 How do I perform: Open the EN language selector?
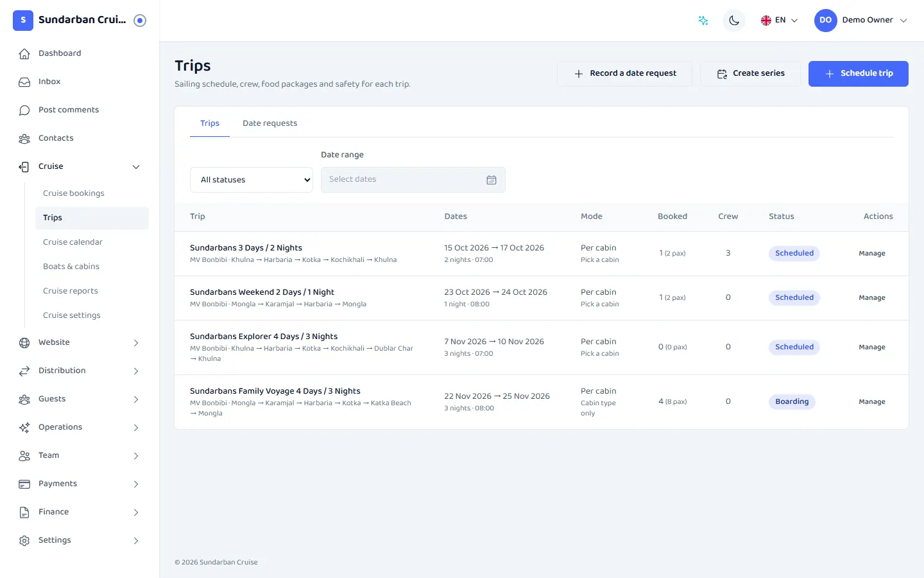(779, 21)
